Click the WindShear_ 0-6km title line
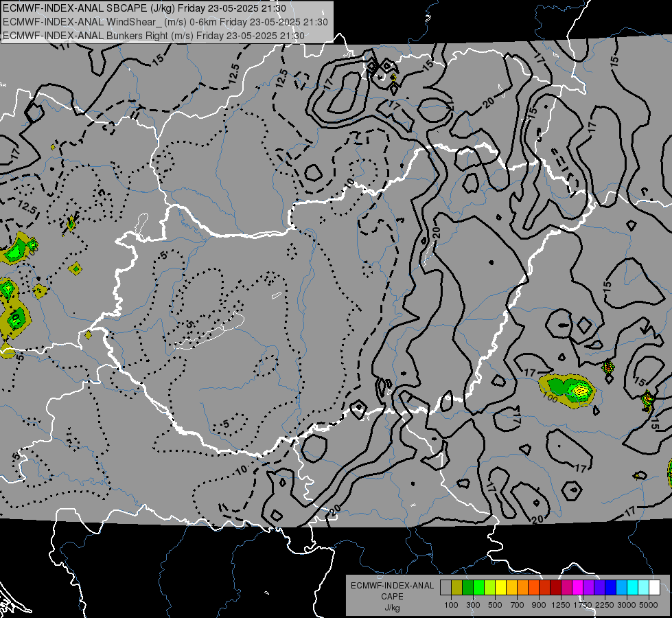This screenshot has height=618, width=672. [165, 22]
